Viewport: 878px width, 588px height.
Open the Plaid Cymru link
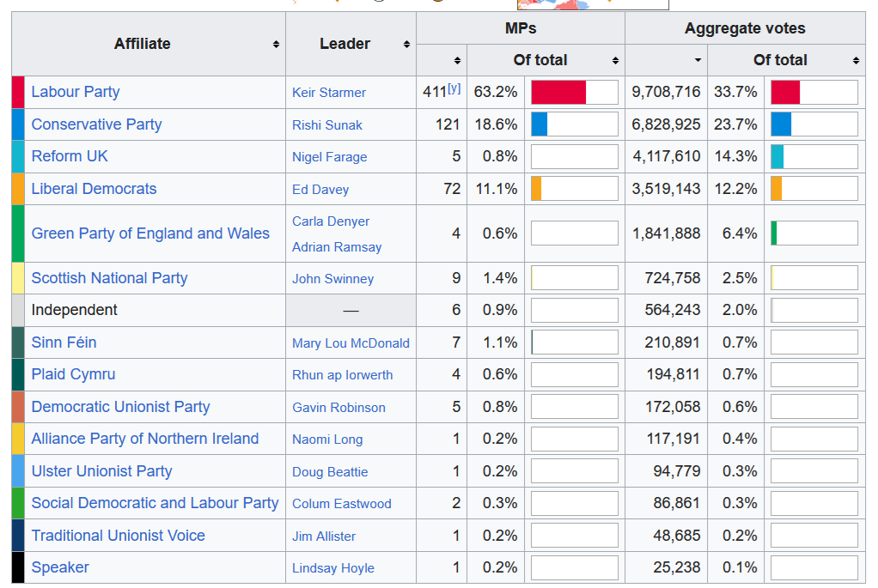(73, 374)
